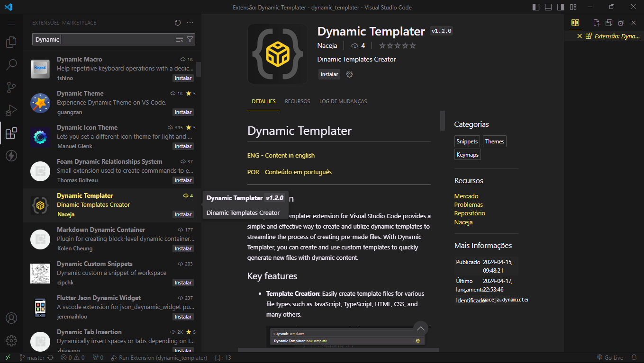Screen dimensions: 644x363
Task: Open the Manage gear at the bottom left
Action: pos(11,340)
